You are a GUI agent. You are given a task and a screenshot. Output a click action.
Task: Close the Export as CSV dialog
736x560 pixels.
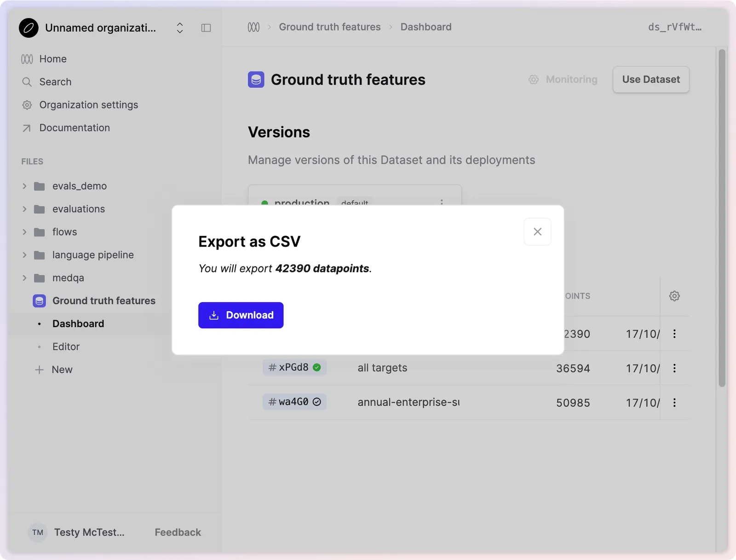tap(538, 231)
